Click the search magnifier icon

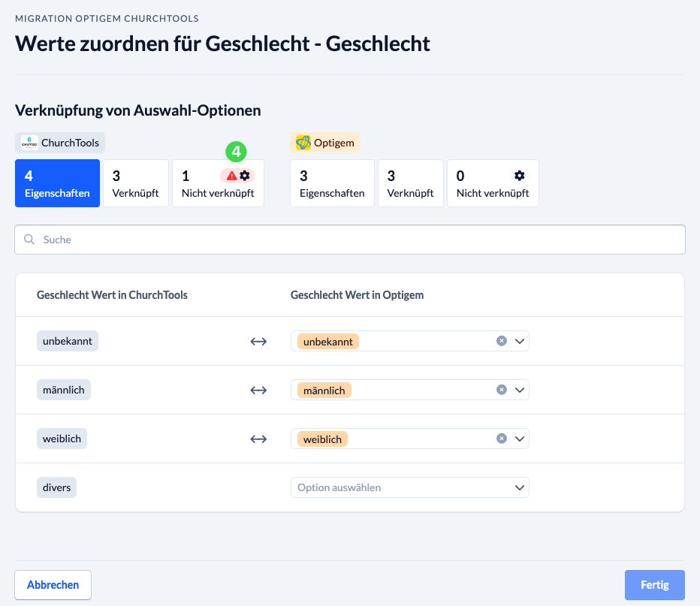point(29,240)
